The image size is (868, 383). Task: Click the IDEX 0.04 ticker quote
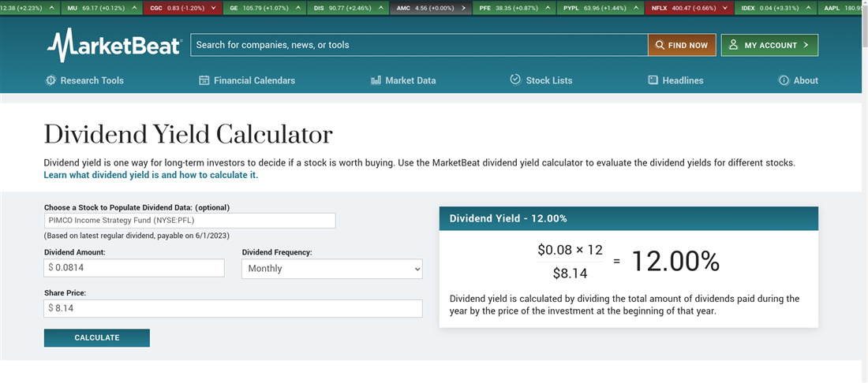(x=776, y=9)
